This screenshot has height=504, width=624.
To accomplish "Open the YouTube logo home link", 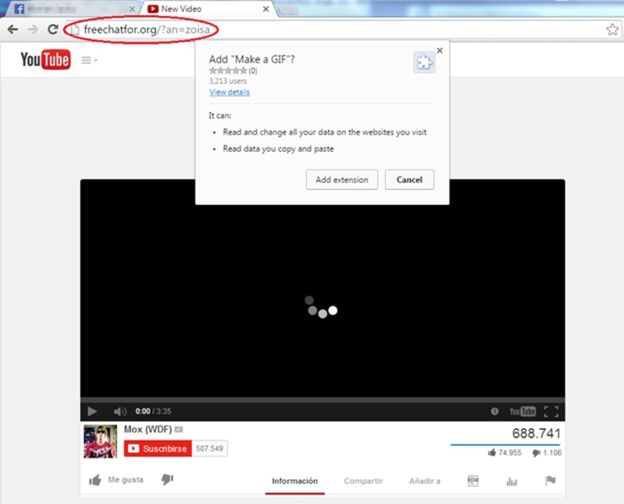I will pyautogui.click(x=45, y=60).
